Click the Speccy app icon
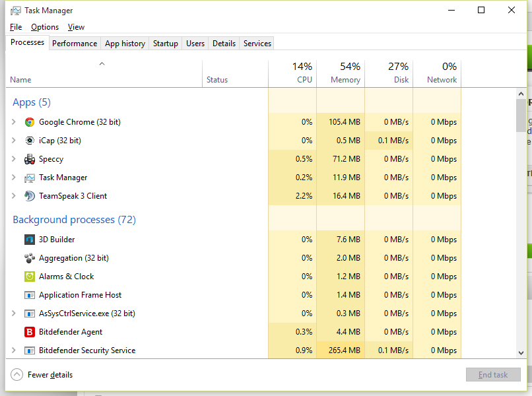Screen dimensions: 532x396 coord(30,159)
